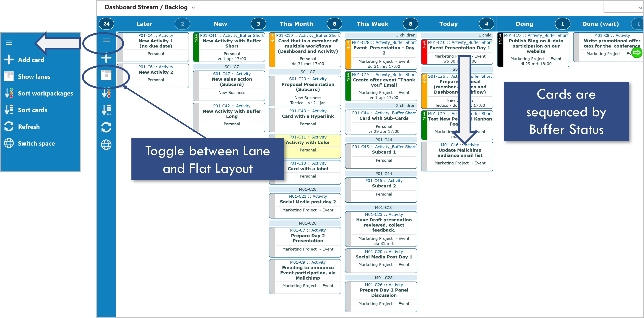Screen dimensions: 644x318
Task: Click the Later column header
Action: (144, 24)
